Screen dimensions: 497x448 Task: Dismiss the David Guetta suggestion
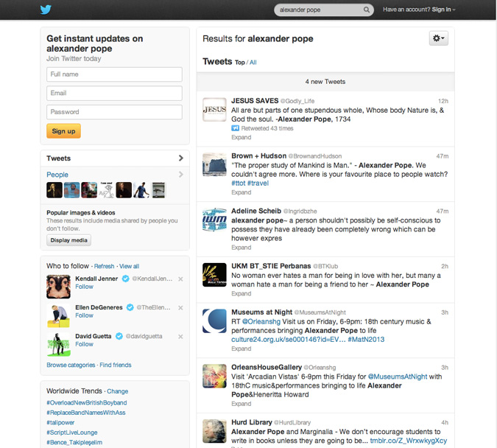click(x=180, y=337)
